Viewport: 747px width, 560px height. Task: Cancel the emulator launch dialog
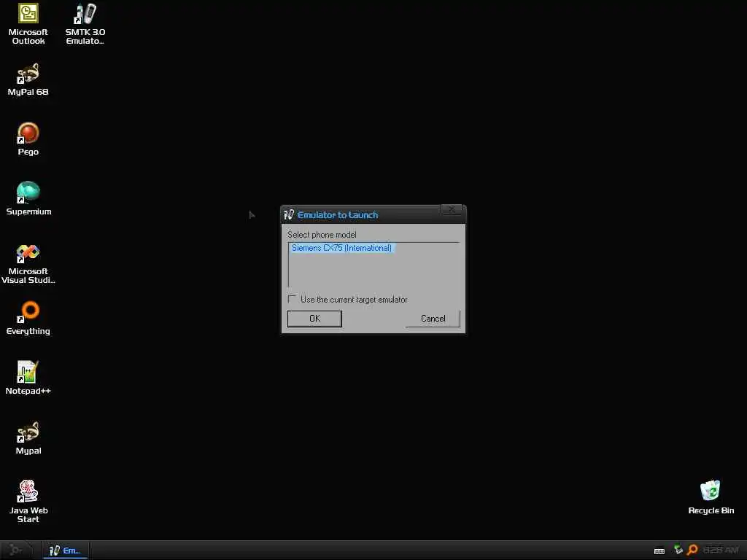433,319
